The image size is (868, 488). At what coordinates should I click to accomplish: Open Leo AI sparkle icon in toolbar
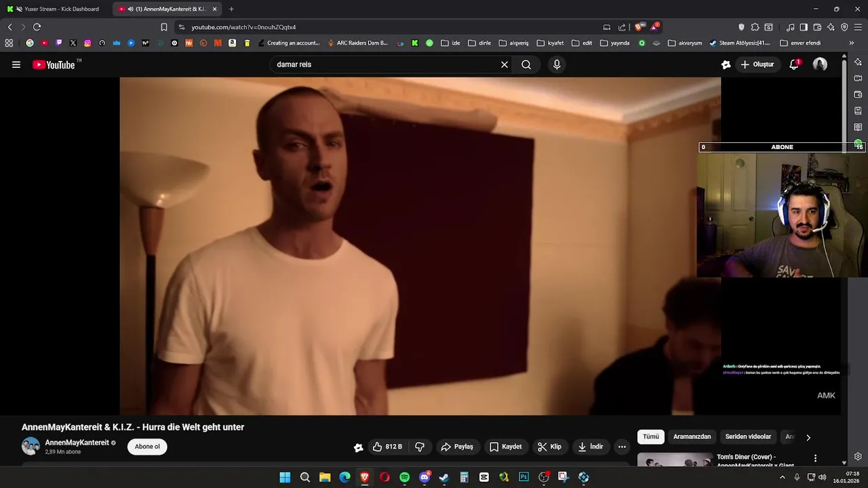coord(831,27)
